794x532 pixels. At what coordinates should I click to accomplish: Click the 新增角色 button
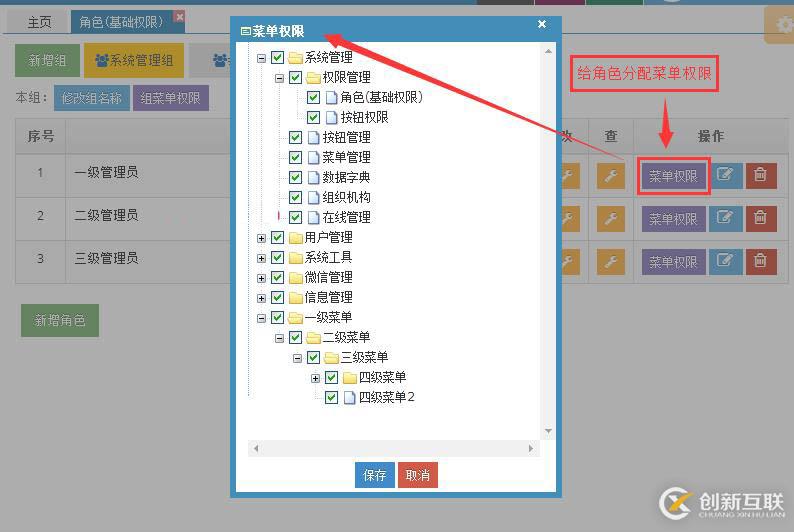[60, 320]
